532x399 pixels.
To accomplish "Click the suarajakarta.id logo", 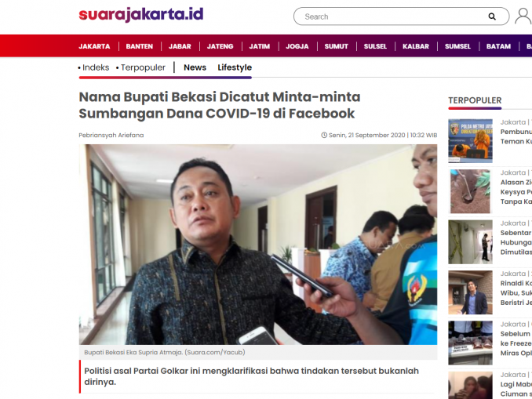I will [141, 15].
